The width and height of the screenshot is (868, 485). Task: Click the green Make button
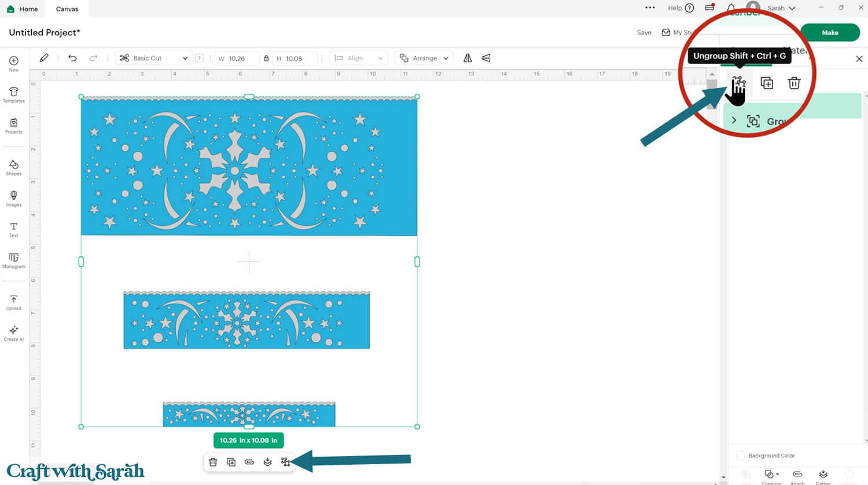[830, 32]
